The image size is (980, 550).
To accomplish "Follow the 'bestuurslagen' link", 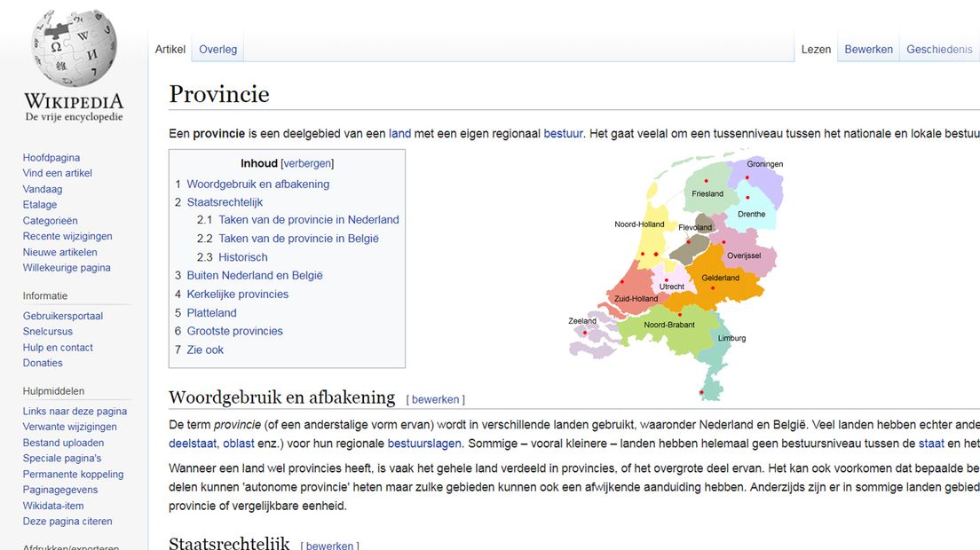I will click(x=424, y=444).
